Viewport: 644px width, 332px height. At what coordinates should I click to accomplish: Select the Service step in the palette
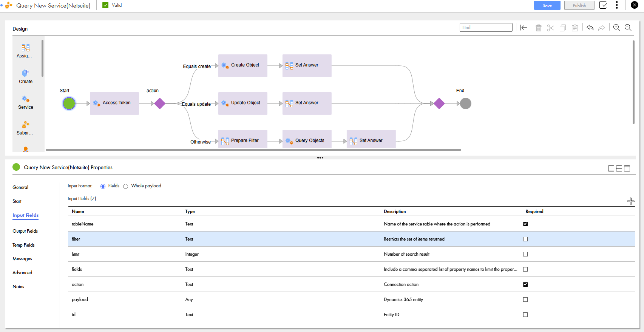(x=25, y=102)
